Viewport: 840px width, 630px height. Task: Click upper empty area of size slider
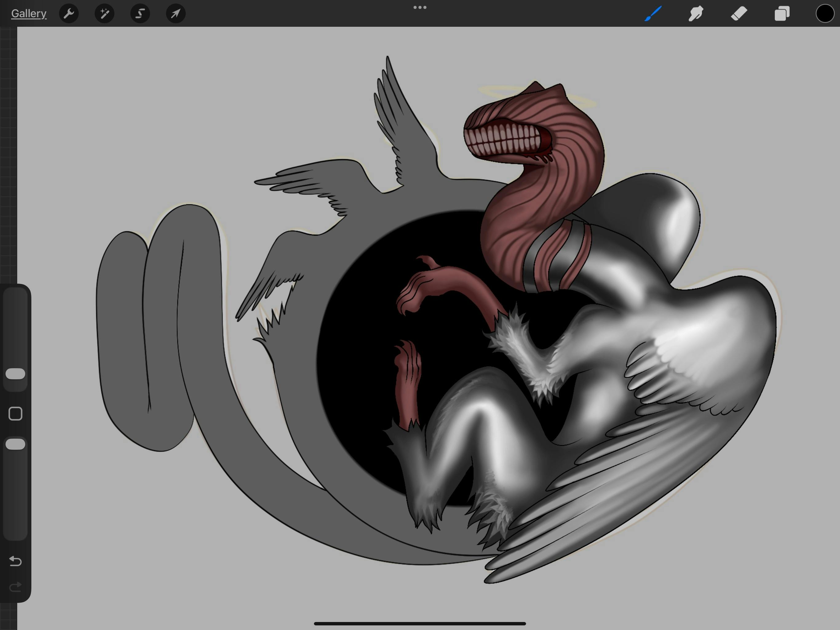[16, 323]
